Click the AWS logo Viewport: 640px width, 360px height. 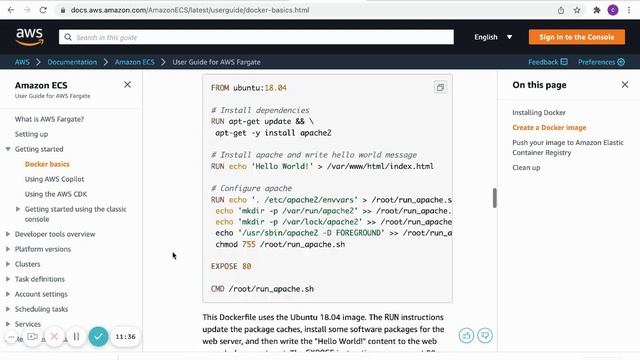click(30, 37)
